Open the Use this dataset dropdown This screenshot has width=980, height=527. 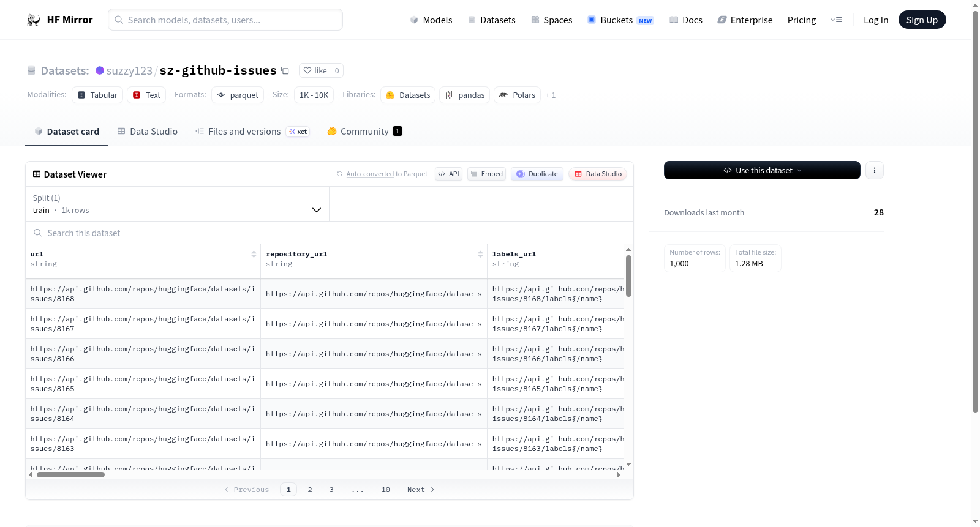point(762,170)
